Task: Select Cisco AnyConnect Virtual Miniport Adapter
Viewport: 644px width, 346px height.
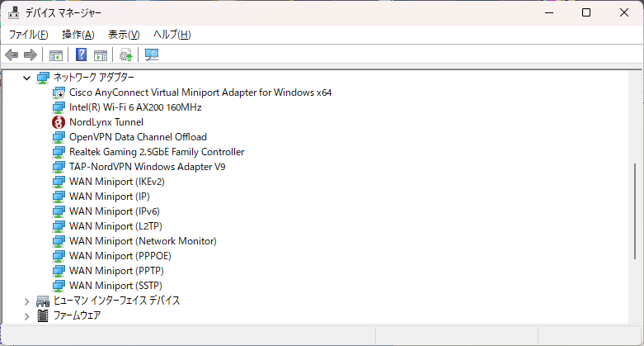Action: click(200, 92)
